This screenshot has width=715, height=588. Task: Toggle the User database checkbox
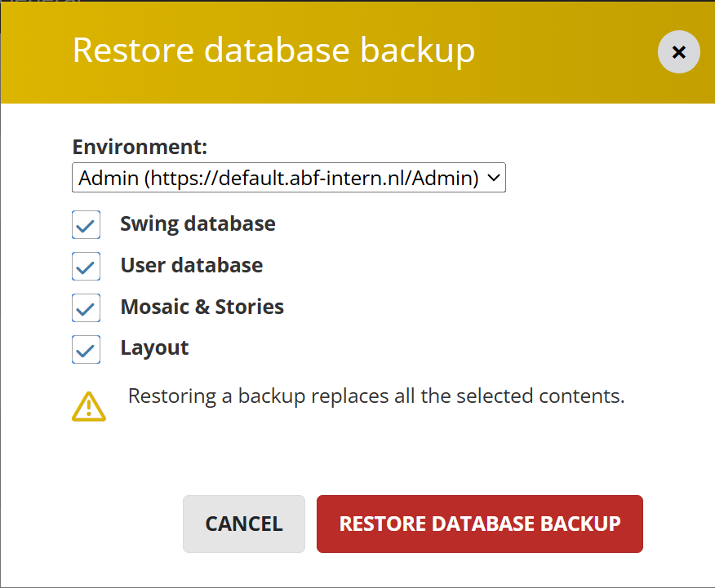87,266
